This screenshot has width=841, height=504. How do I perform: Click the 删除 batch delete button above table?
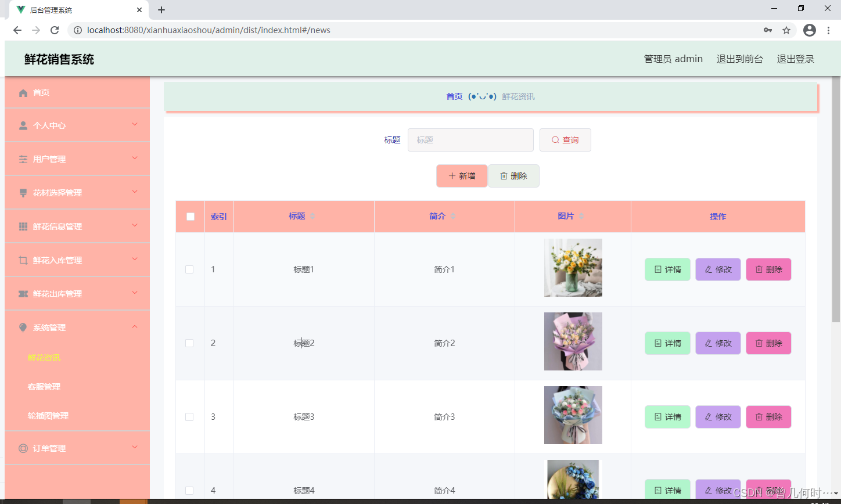(x=513, y=176)
